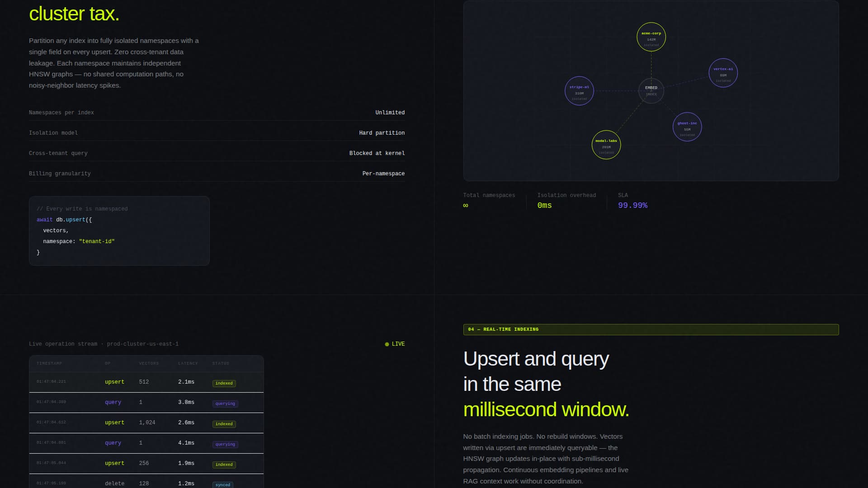Click the 'cluster tax.' heading
Image resolution: width=868 pixels, height=488 pixels.
[x=74, y=14]
